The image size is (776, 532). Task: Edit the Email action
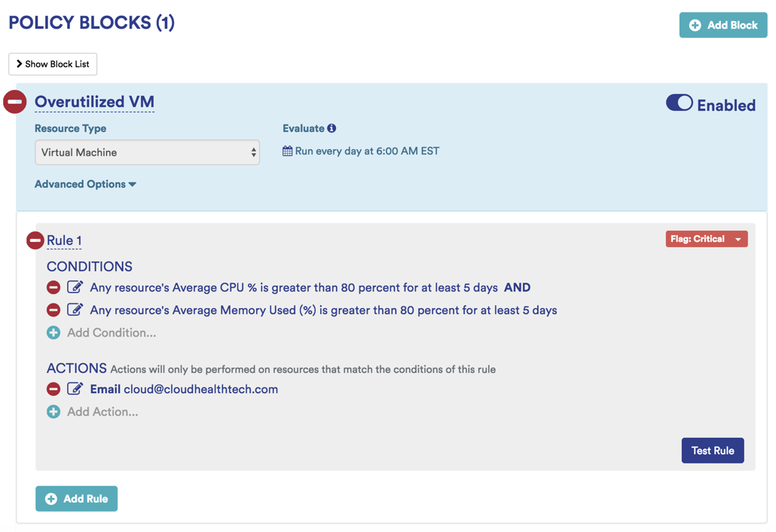[75, 389]
